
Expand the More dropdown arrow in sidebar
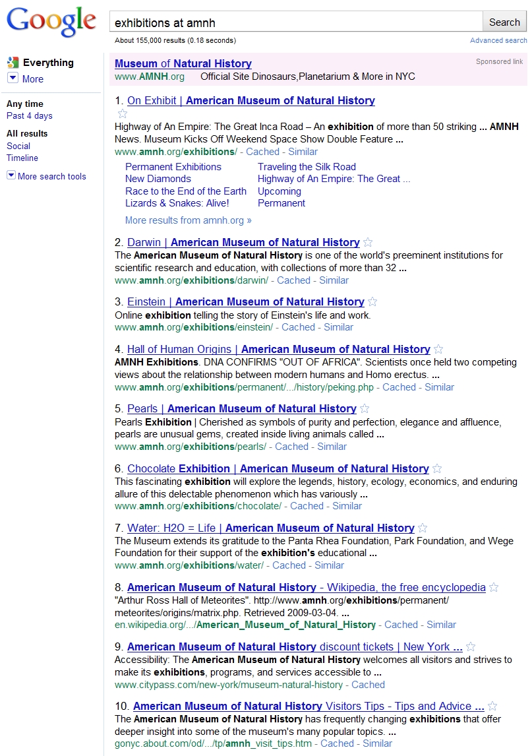13,78
